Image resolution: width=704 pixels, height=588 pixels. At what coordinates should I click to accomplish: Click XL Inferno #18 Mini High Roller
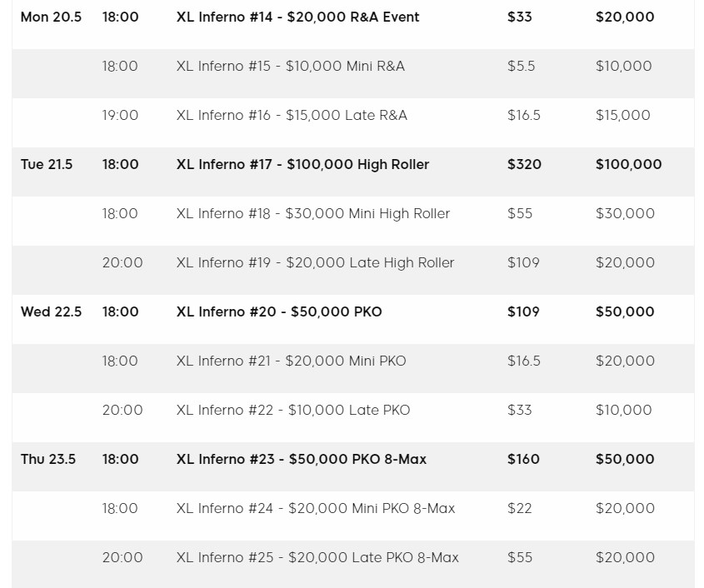pos(313,214)
